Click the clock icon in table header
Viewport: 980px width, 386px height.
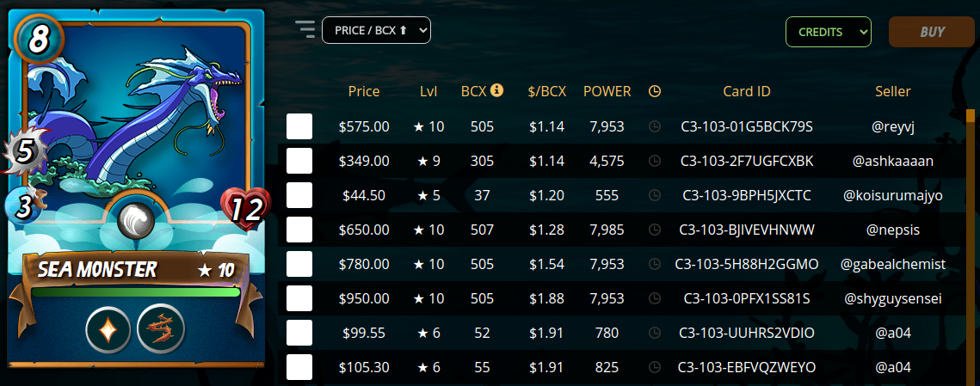[x=655, y=91]
